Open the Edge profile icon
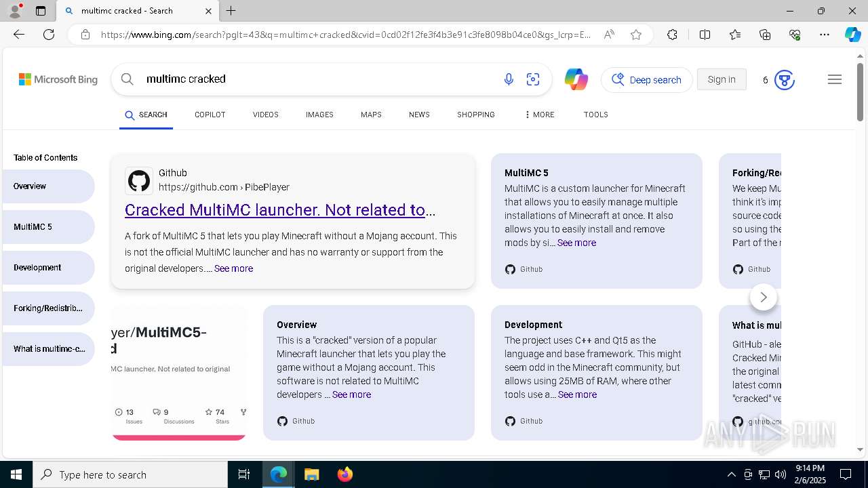868x488 pixels. 14,11
